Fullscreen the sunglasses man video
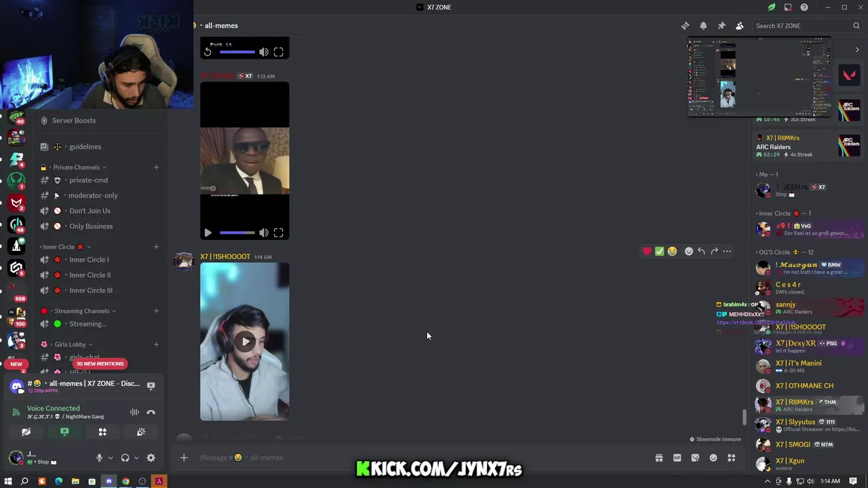The height and width of the screenshot is (488, 868). (x=278, y=233)
